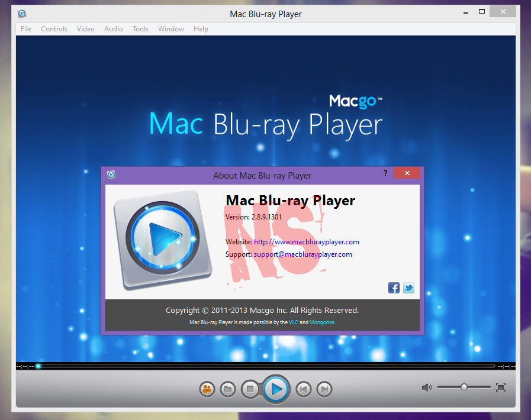Click the main window title bar app icon
The height and width of the screenshot is (420, 531).
tap(22, 14)
